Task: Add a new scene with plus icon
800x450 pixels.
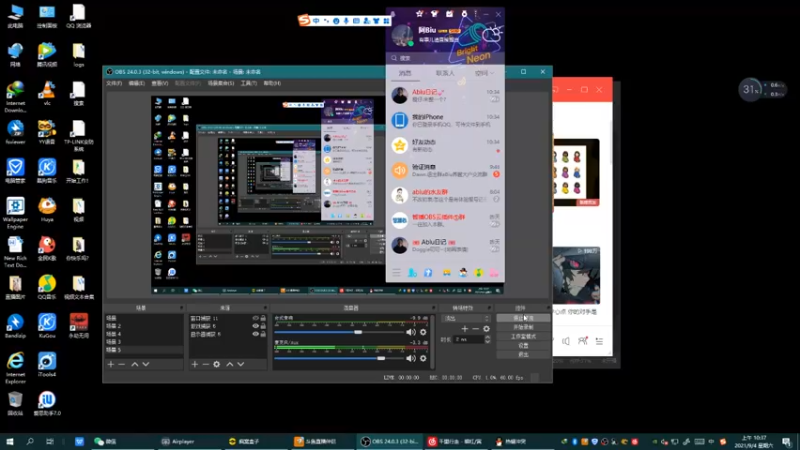Action: click(111, 364)
